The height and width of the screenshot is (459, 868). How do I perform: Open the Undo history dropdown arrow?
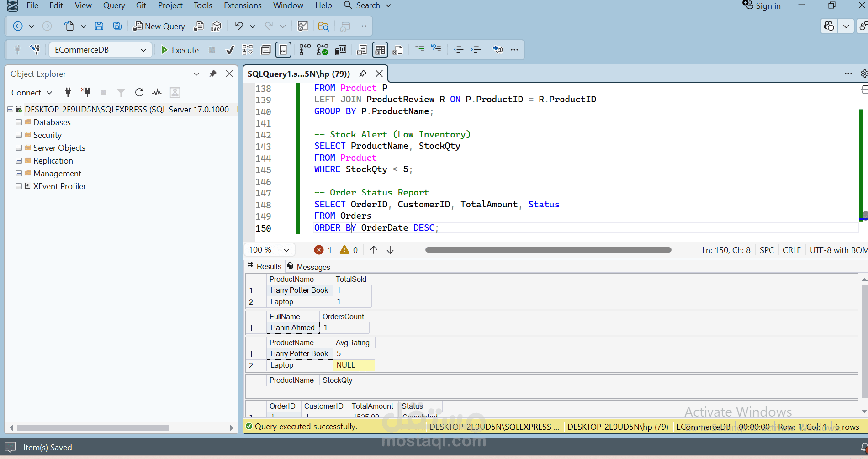point(252,26)
